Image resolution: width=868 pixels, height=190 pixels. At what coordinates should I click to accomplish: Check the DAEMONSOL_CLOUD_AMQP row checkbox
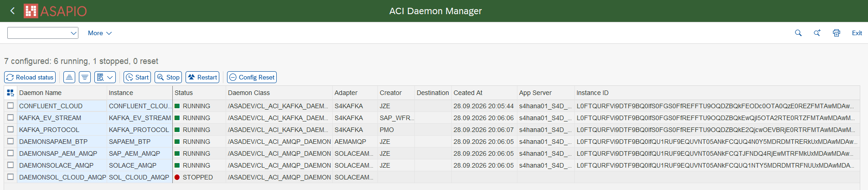coord(10,177)
